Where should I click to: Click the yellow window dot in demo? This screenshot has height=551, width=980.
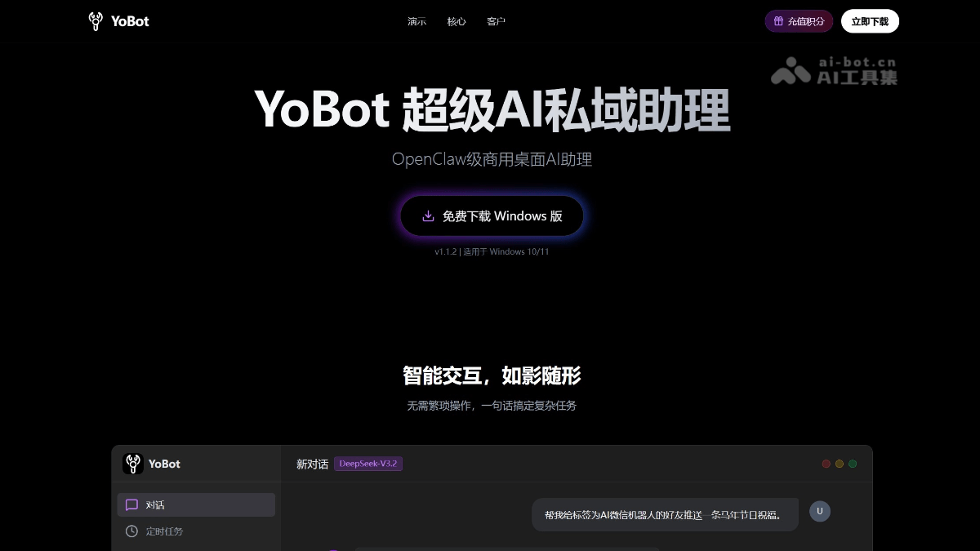[x=840, y=464]
